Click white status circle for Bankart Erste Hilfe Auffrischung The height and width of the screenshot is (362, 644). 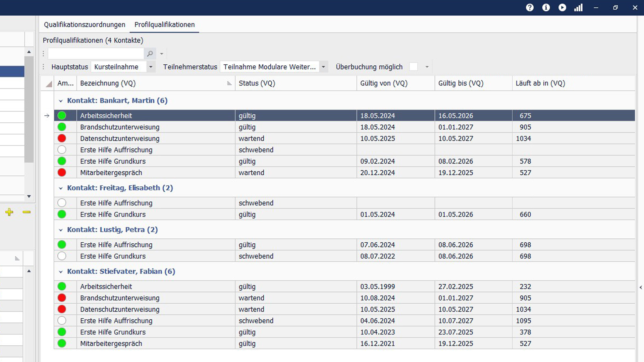click(x=62, y=150)
